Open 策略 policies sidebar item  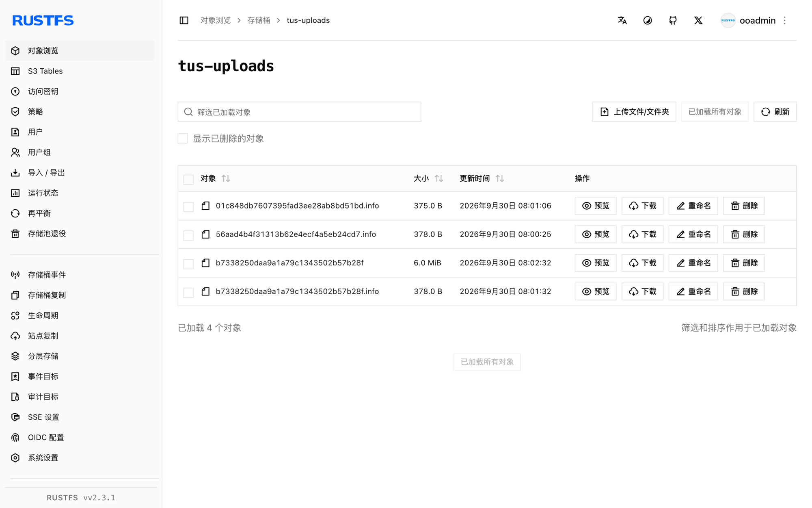coord(80,112)
